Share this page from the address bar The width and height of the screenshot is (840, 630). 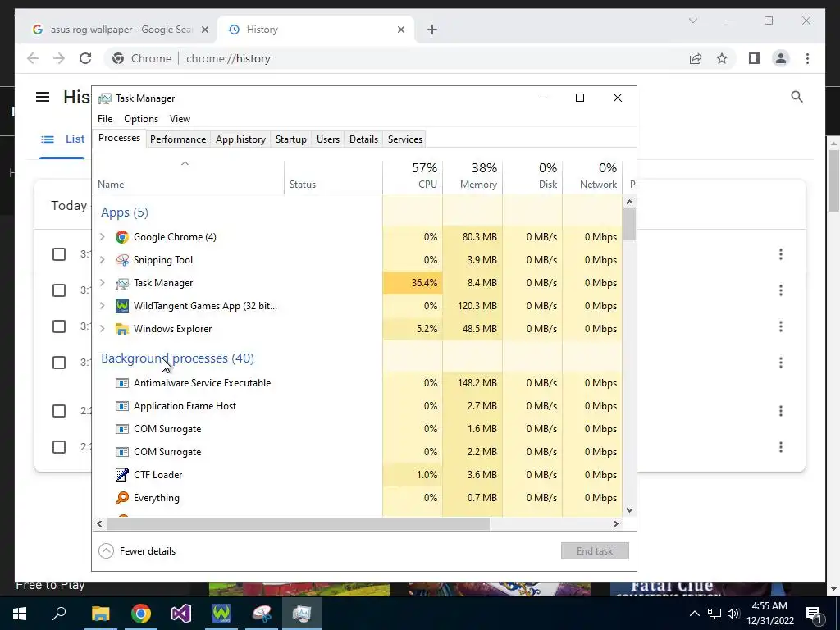coord(696,58)
